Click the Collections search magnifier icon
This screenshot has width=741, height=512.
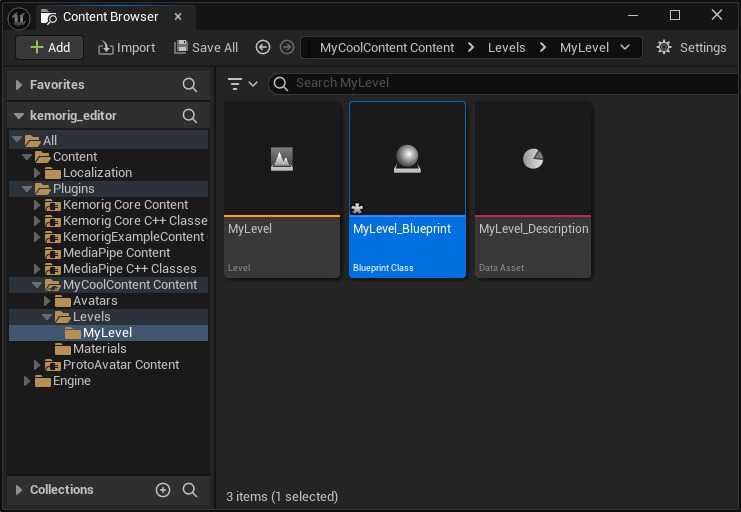(190, 490)
